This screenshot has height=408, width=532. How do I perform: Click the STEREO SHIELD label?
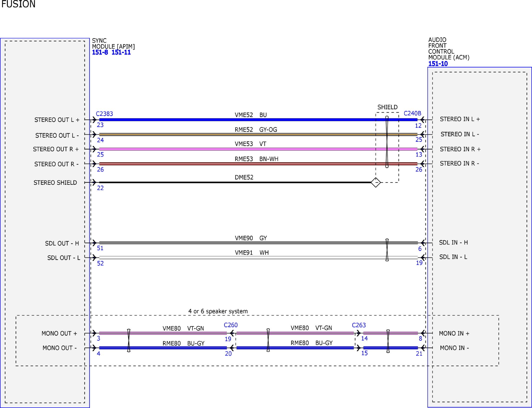(55, 183)
